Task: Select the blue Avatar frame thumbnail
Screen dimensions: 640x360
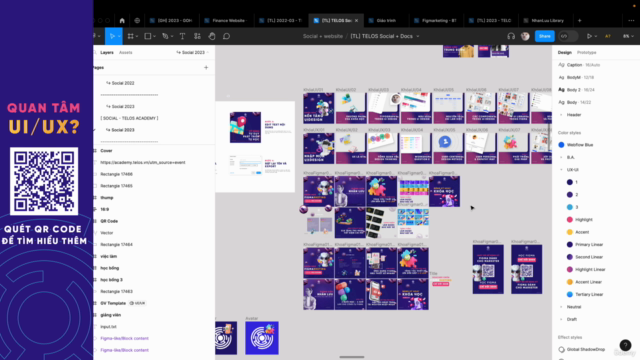Action: pyautogui.click(x=262, y=338)
